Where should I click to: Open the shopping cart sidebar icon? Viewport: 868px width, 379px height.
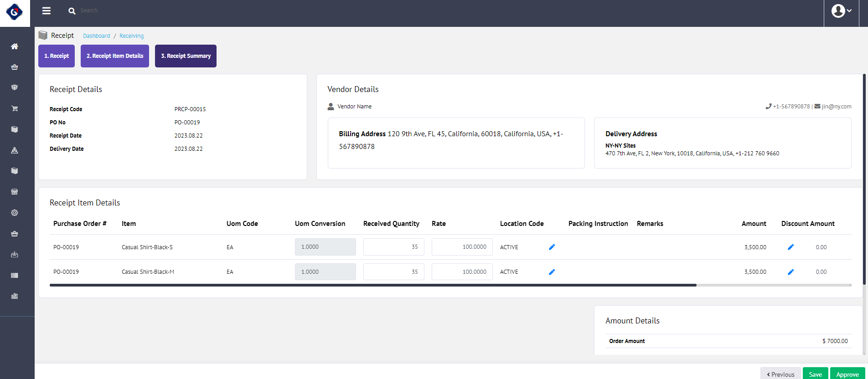[x=15, y=108]
